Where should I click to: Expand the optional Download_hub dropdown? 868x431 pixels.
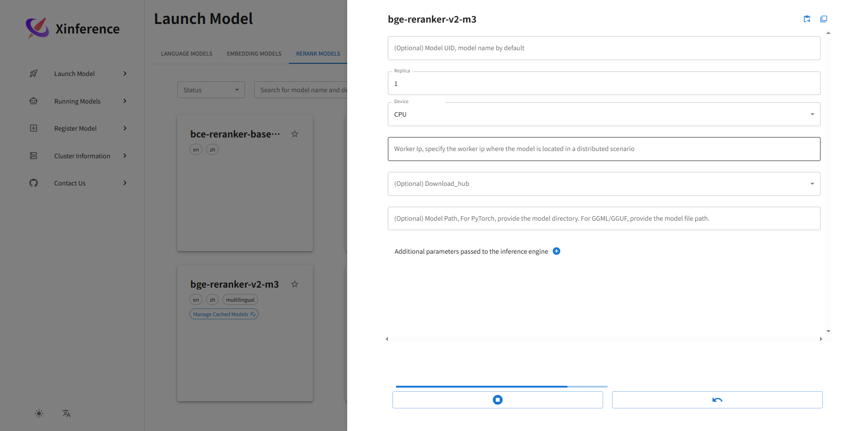pos(604,184)
